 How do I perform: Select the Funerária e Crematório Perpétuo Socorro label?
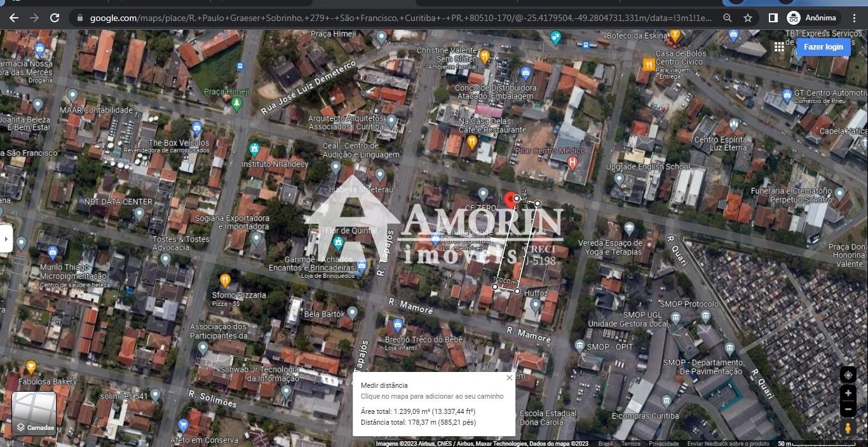coord(791,195)
